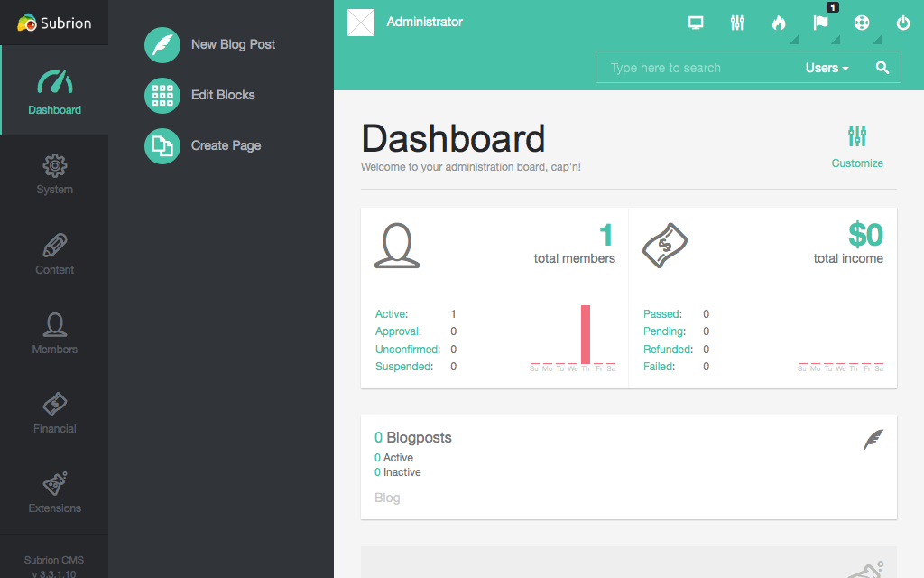The width and height of the screenshot is (924, 578).
Task: Expand the Users search dropdown
Action: pos(827,68)
